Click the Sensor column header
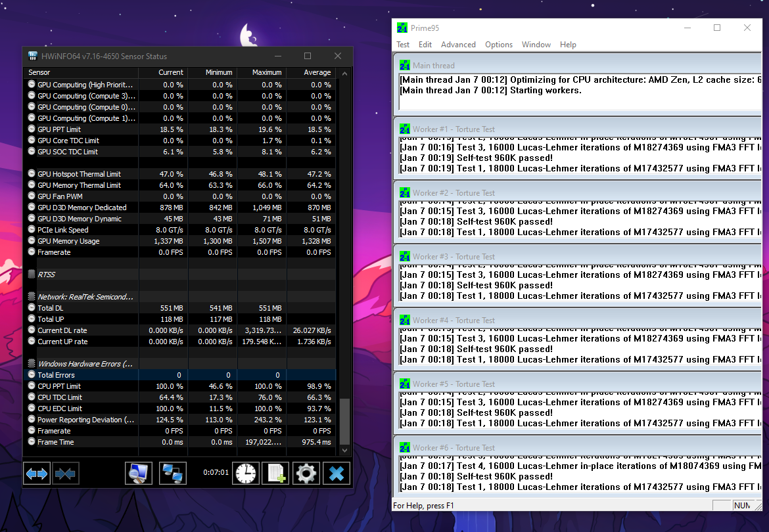 [81, 72]
